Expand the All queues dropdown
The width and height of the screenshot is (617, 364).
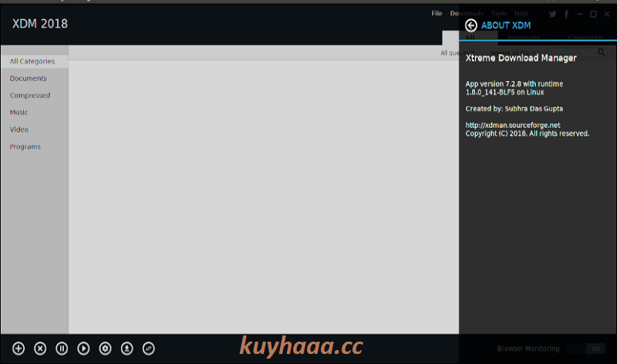click(458, 52)
